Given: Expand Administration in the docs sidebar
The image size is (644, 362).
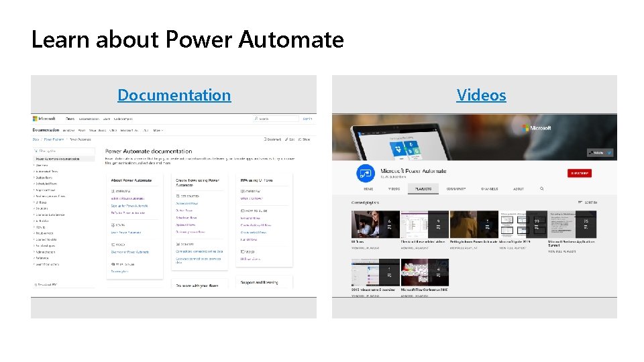Looking at the screenshot, I should [x=45, y=252].
